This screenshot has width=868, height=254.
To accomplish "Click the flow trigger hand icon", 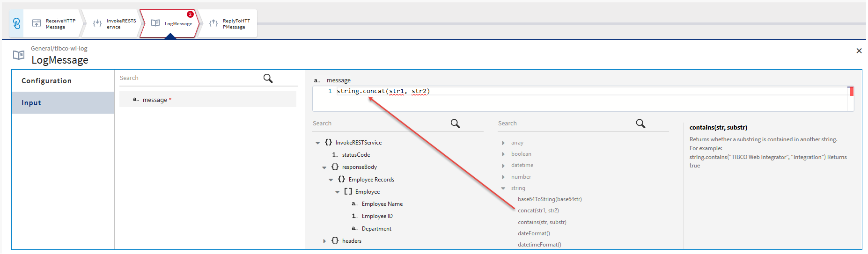I will (x=16, y=23).
